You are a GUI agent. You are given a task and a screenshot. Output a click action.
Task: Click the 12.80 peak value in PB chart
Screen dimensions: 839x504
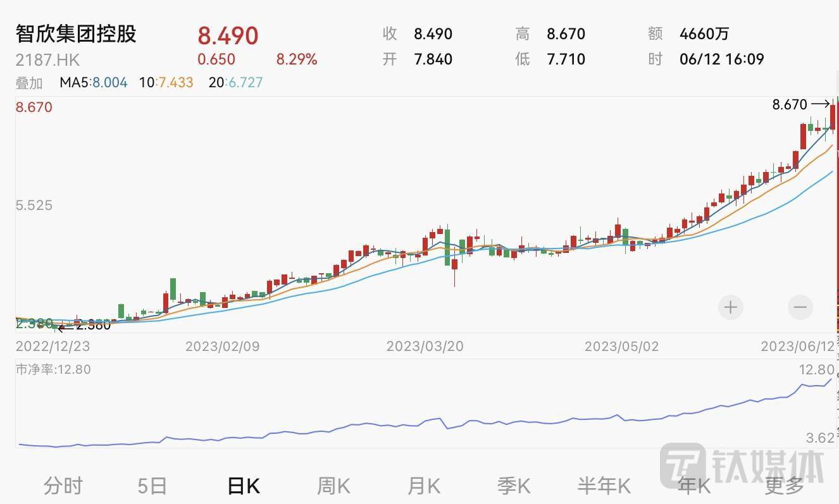(x=817, y=369)
